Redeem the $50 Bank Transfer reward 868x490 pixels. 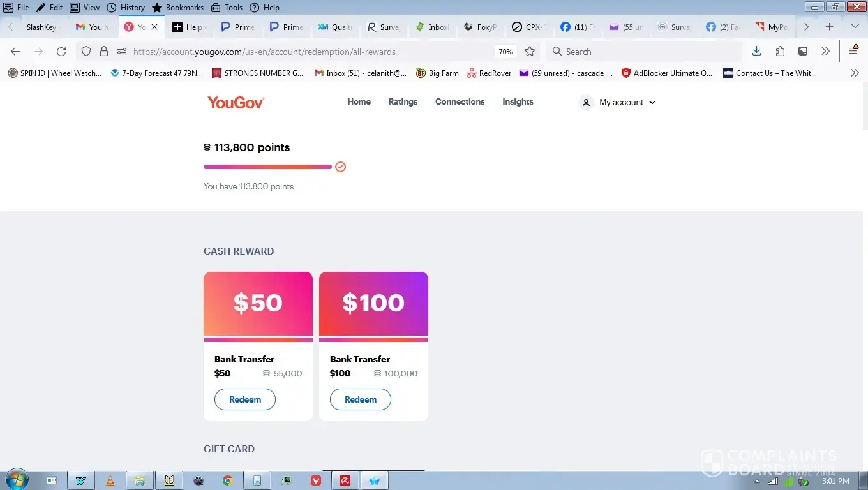point(245,399)
